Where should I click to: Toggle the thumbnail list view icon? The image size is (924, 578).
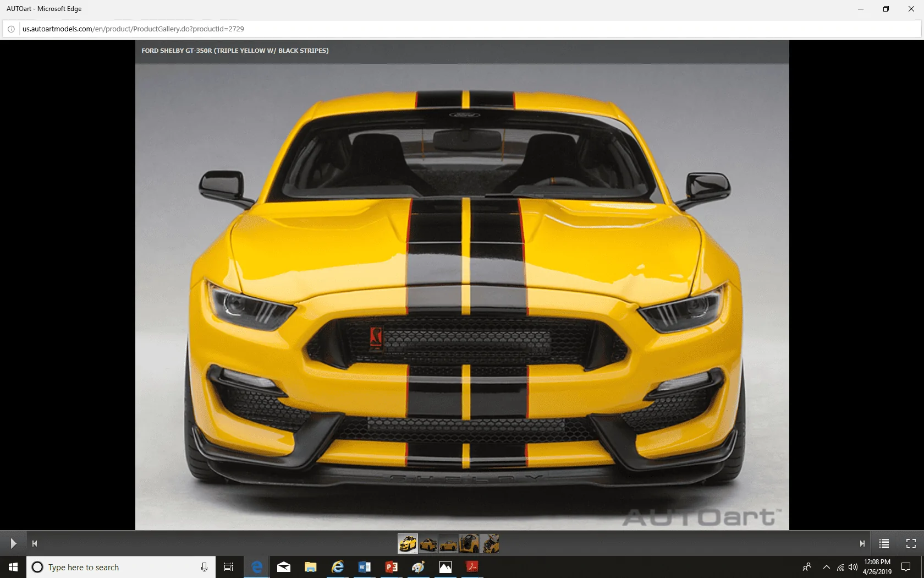(x=884, y=543)
